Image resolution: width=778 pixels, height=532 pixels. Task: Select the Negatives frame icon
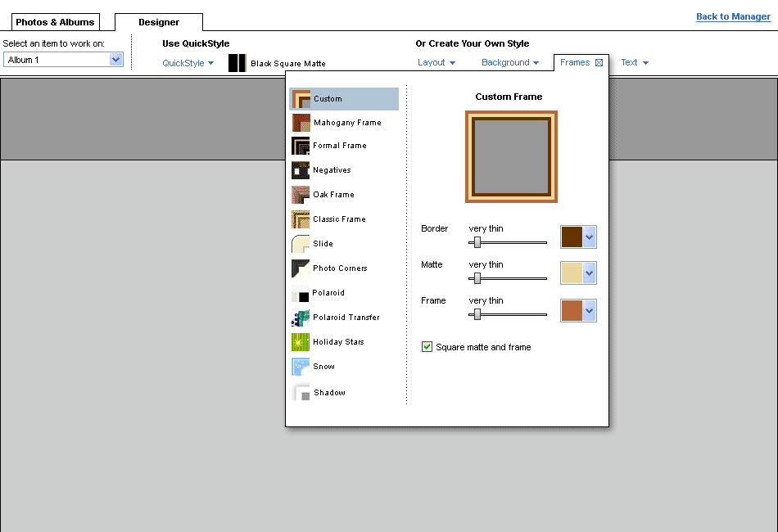pos(301,170)
